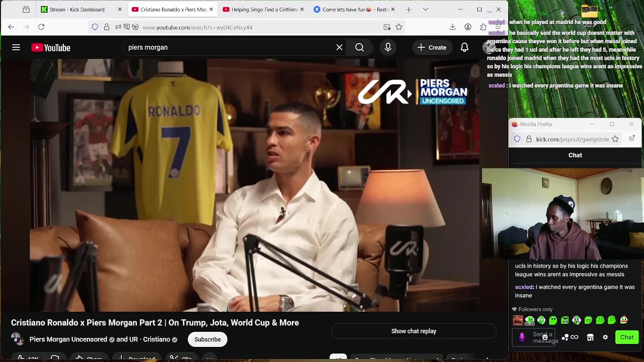Click the infinity symbol in Kick chat
Viewport: 644px width, 362px height.
point(575,337)
